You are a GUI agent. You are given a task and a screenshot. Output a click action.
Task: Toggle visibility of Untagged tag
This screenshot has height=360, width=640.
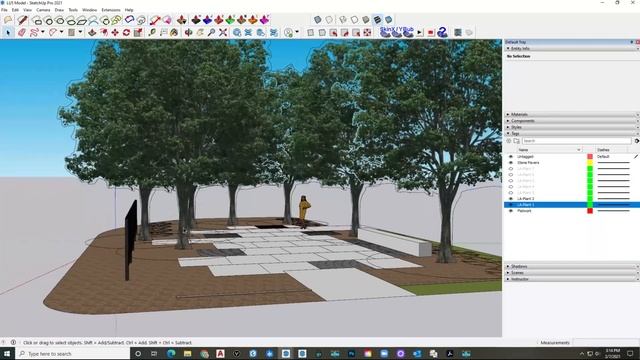(x=511, y=157)
